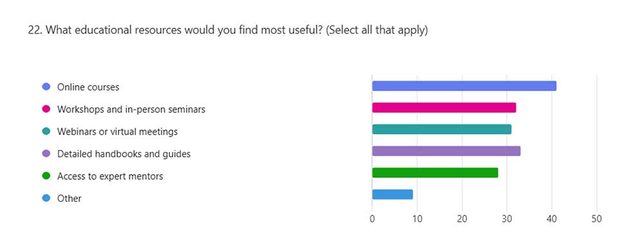Viewport: 644px width, 245px height.
Task: Click the Other legend label
Action: pos(70,199)
